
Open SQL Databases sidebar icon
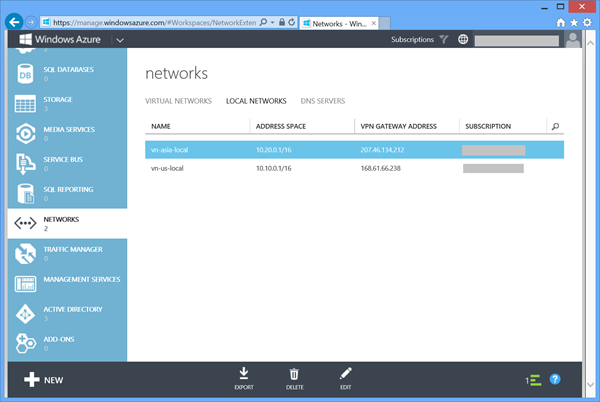[x=25, y=73]
